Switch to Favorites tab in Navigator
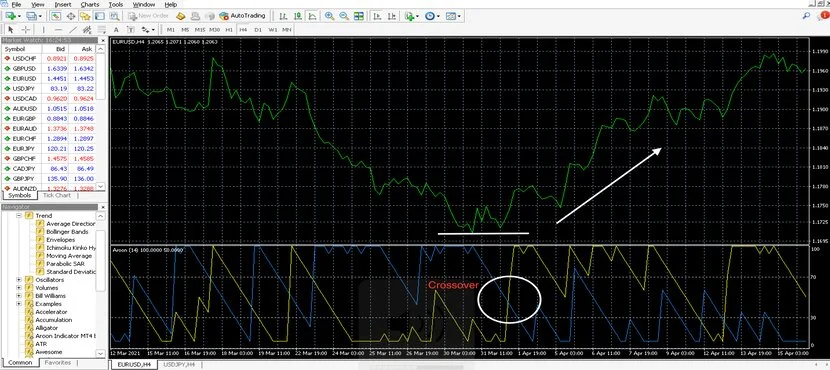 pyautogui.click(x=58, y=363)
